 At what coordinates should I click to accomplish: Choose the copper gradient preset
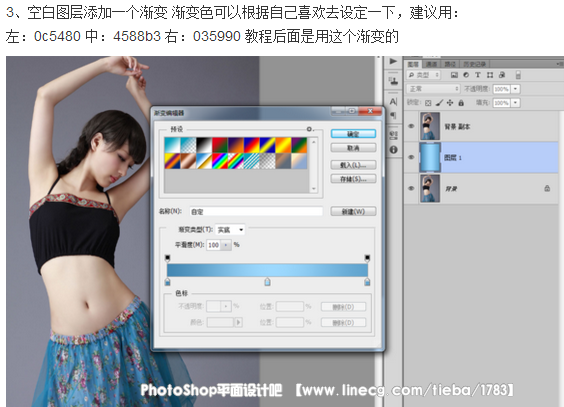click(x=188, y=161)
